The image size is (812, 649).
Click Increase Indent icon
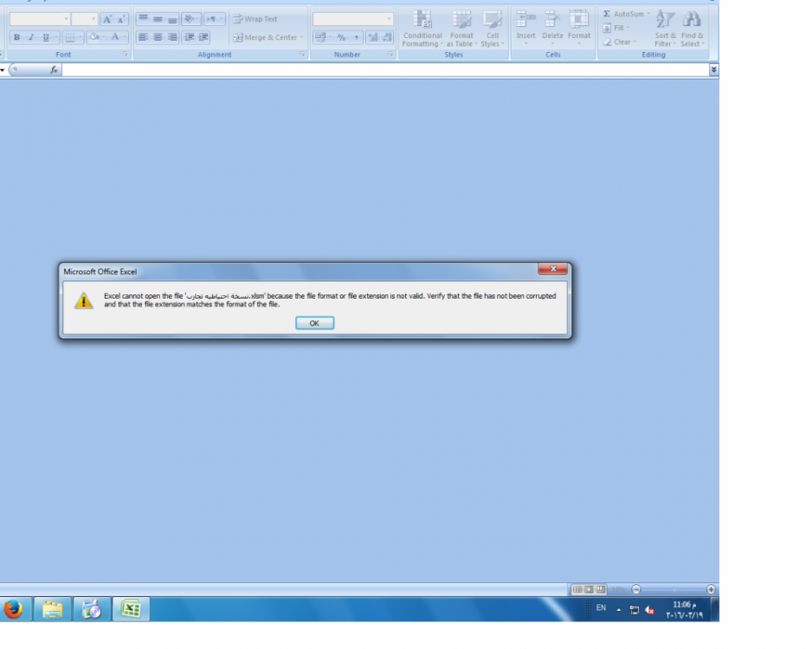point(203,37)
